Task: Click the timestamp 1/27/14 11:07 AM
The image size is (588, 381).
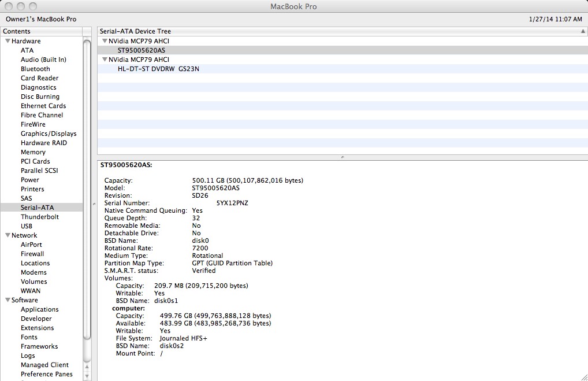Action: (x=556, y=19)
